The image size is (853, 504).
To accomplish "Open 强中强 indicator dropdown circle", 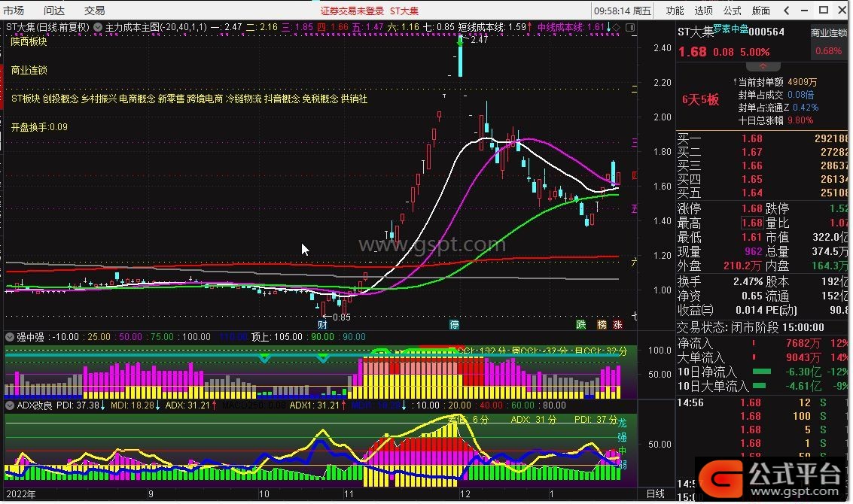I will click(10, 337).
